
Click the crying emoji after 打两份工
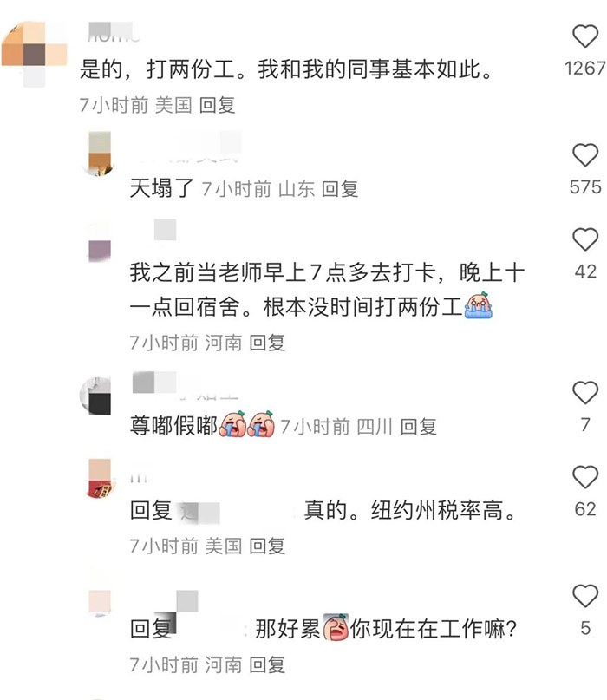coord(478,306)
